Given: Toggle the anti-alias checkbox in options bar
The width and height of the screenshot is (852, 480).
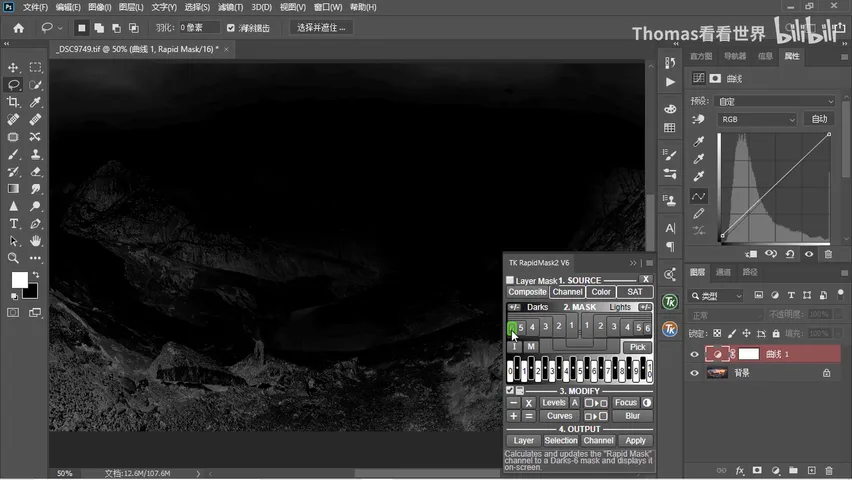Looking at the screenshot, I should click(231, 28).
